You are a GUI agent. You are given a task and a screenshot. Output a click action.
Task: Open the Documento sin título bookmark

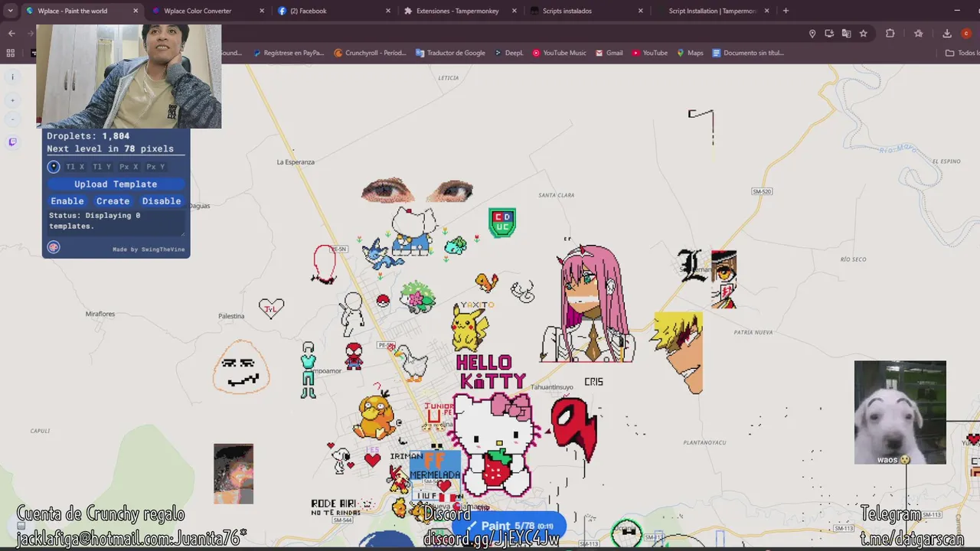(x=748, y=53)
